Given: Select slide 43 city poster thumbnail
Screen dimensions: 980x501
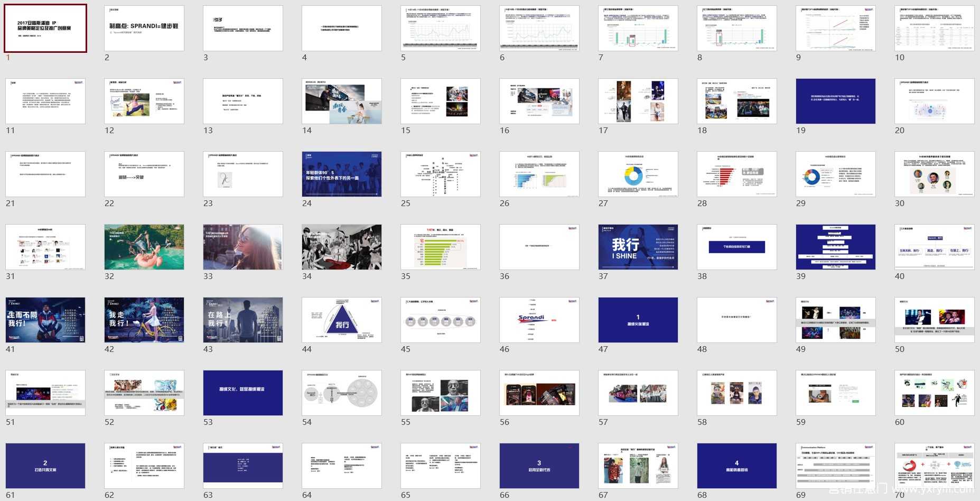Looking at the screenshot, I should [243, 320].
